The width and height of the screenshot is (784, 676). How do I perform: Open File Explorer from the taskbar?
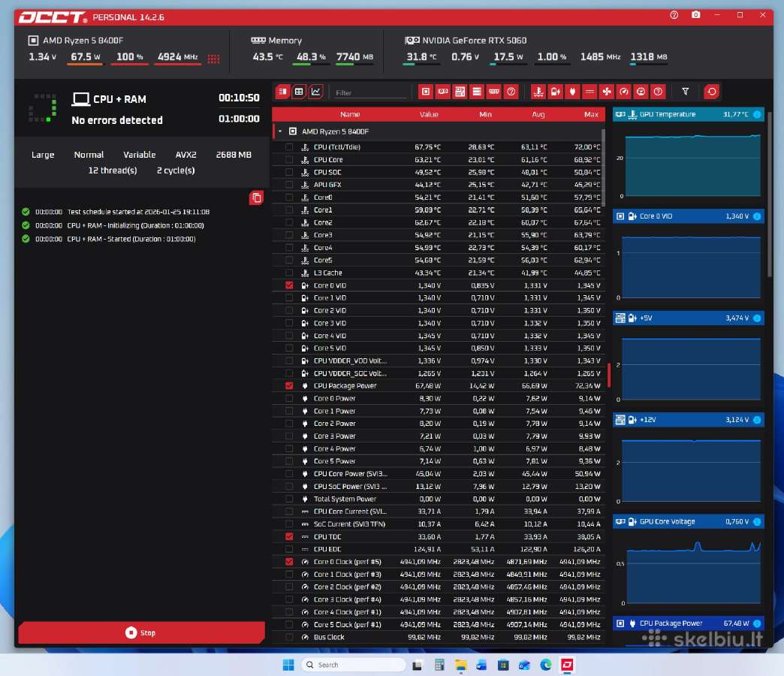[x=460, y=665]
